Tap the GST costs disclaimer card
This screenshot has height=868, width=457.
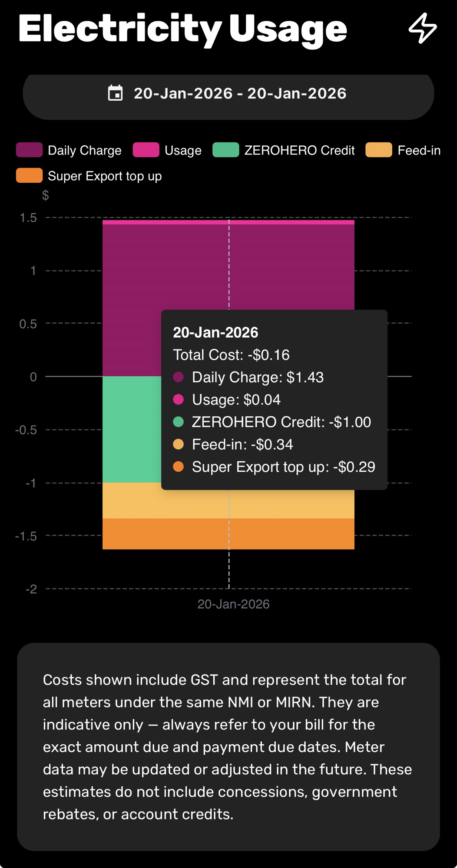point(228,746)
